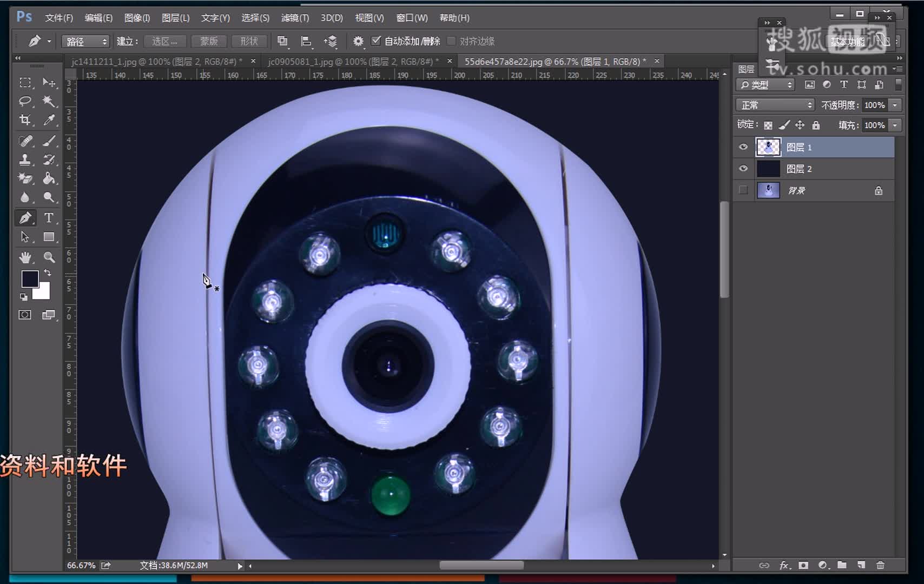The image size is (924, 584).
Task: Click the delete layer trash icon
Action: pyautogui.click(x=880, y=565)
